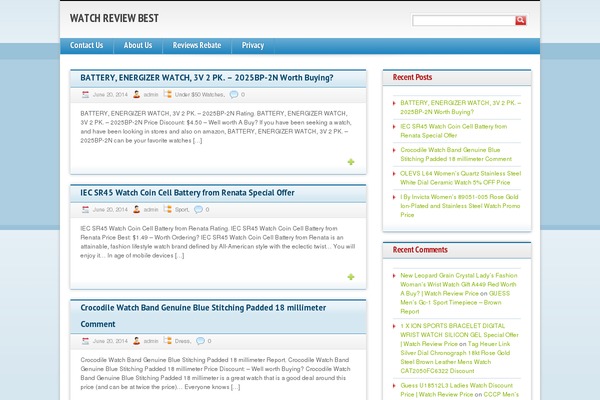Open recent post IEC SR45 Watch Coin Cell Battery in sidebar
Viewport: 600px width, 400px height.
point(453,131)
